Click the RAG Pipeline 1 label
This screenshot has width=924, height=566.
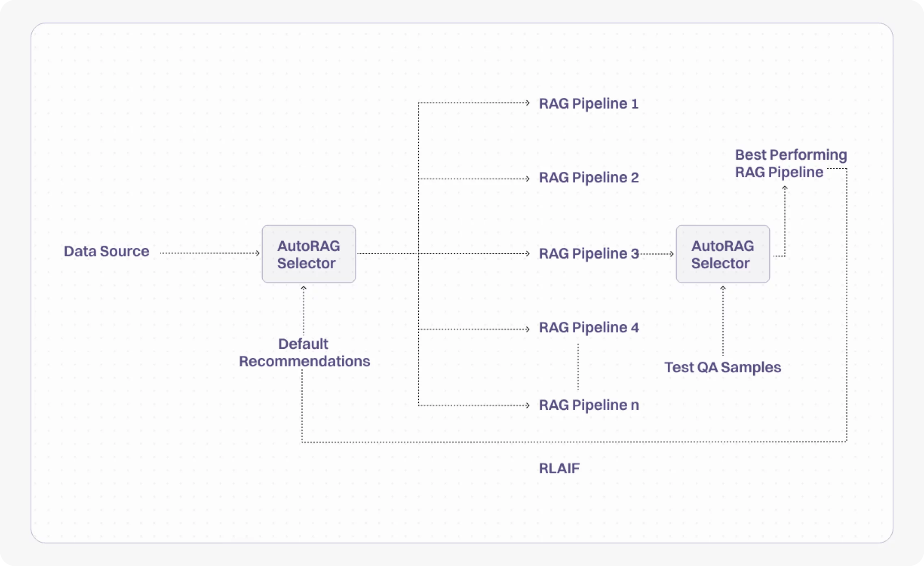[588, 104]
